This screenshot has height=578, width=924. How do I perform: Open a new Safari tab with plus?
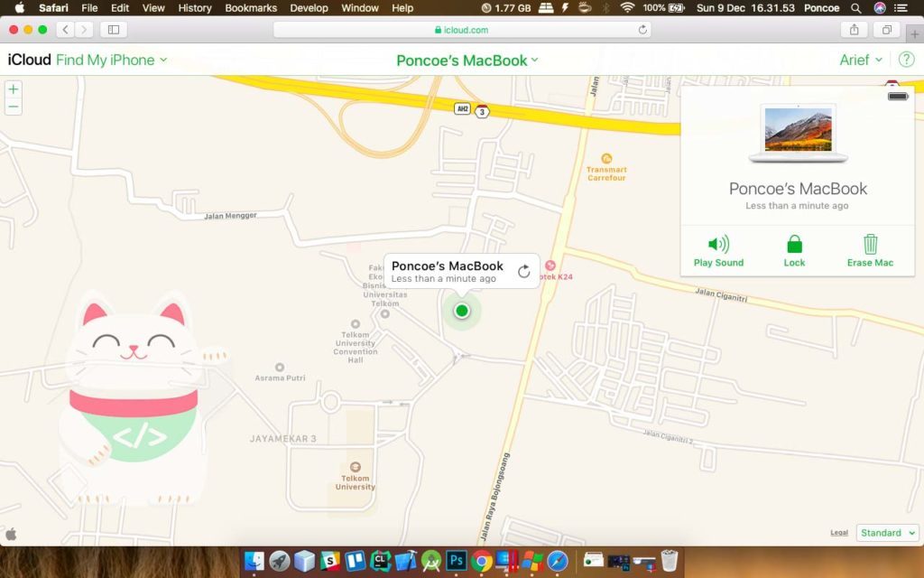915,35
